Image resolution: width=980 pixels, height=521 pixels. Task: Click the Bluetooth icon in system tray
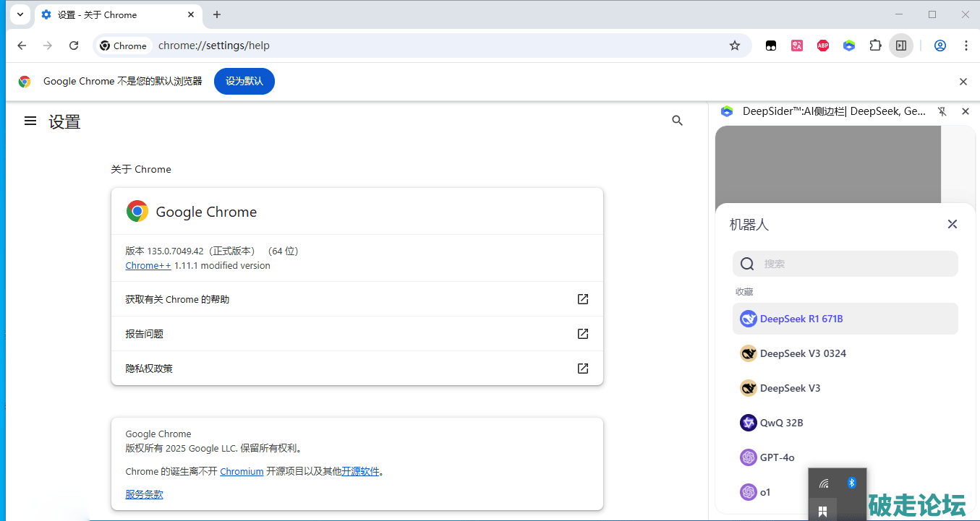tap(851, 483)
